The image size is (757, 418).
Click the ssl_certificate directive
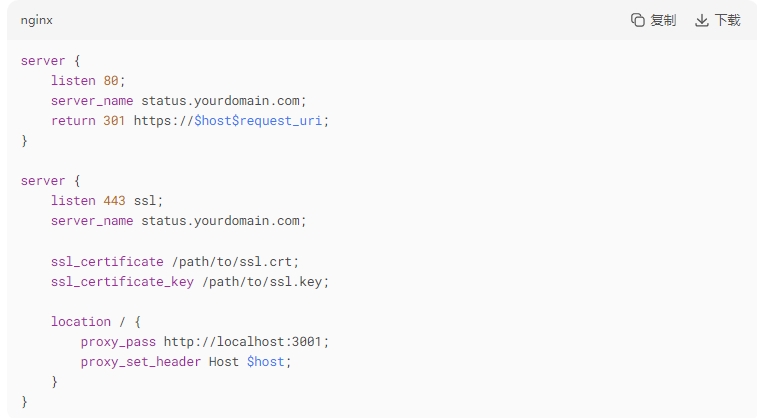[107, 262]
